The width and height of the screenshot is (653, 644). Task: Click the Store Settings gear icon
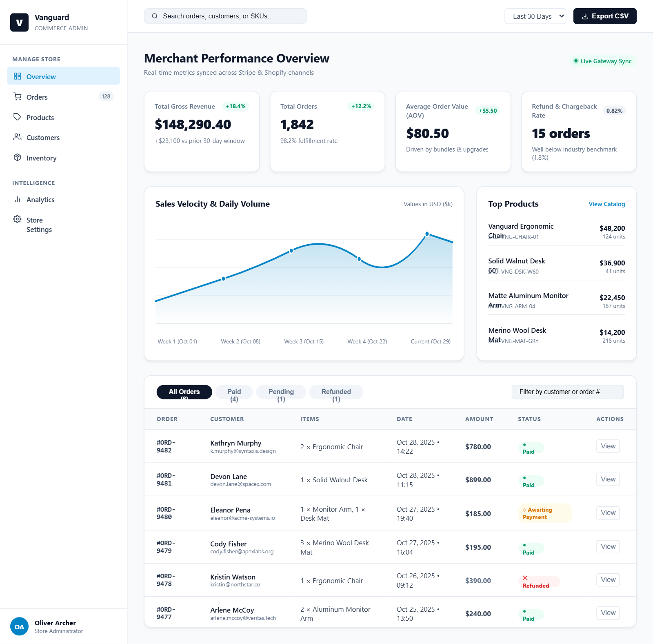[x=17, y=219]
